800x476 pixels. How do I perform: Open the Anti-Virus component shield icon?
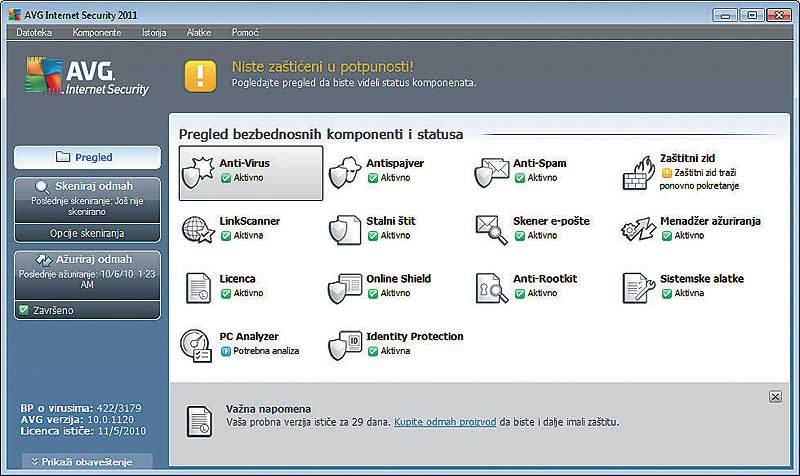pos(197,172)
